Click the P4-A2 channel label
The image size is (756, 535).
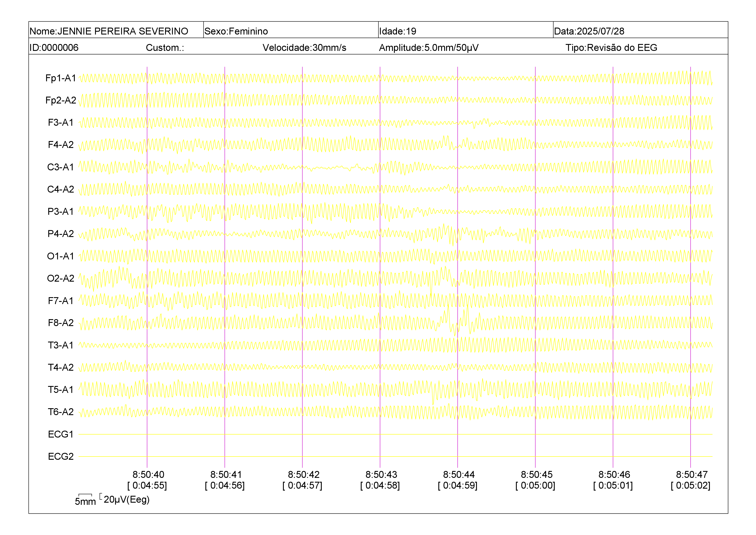point(61,234)
